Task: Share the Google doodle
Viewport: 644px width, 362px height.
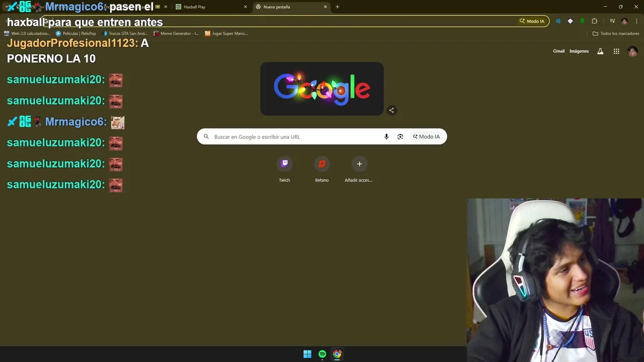Action: pyautogui.click(x=391, y=110)
